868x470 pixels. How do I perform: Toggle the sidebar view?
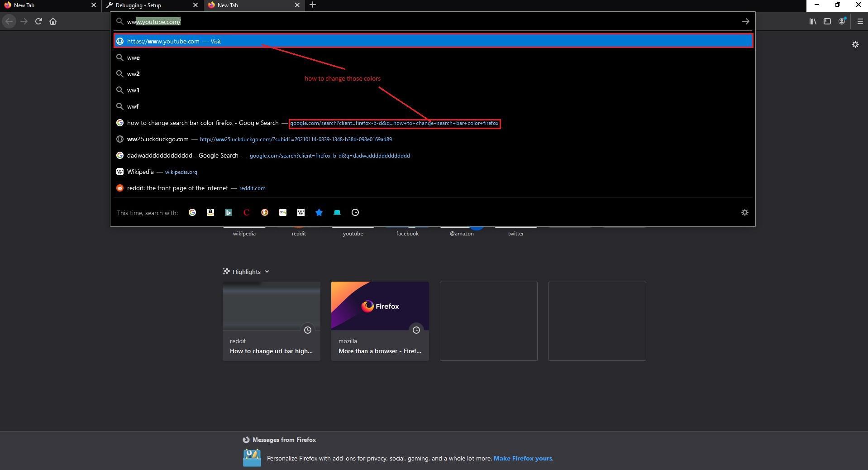pos(827,21)
